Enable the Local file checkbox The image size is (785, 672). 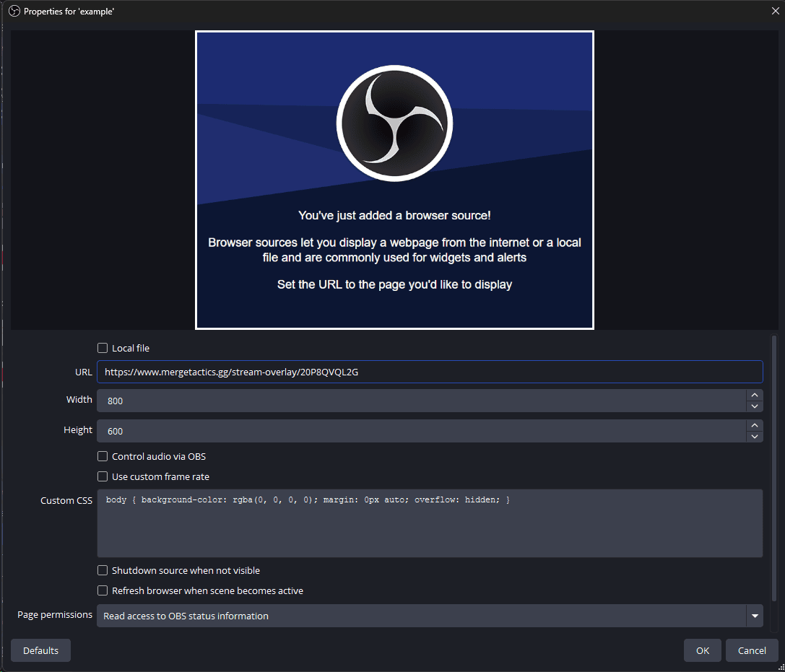tap(102, 347)
